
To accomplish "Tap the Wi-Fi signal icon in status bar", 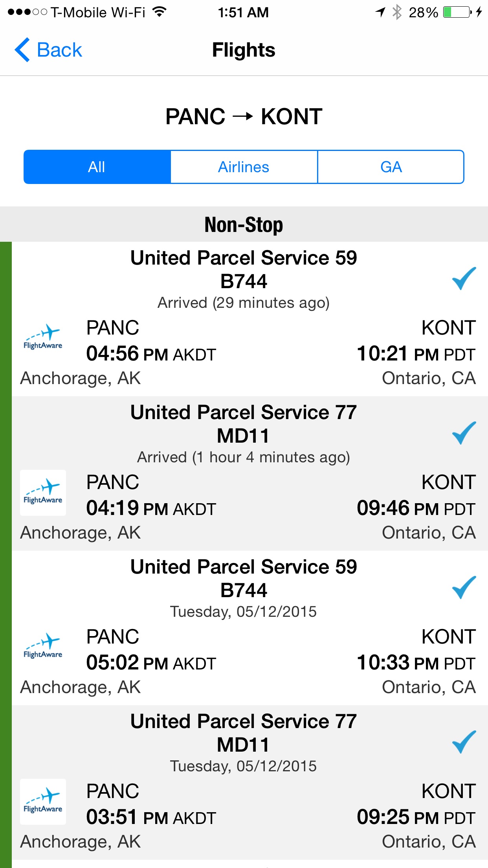I will pos(159,12).
